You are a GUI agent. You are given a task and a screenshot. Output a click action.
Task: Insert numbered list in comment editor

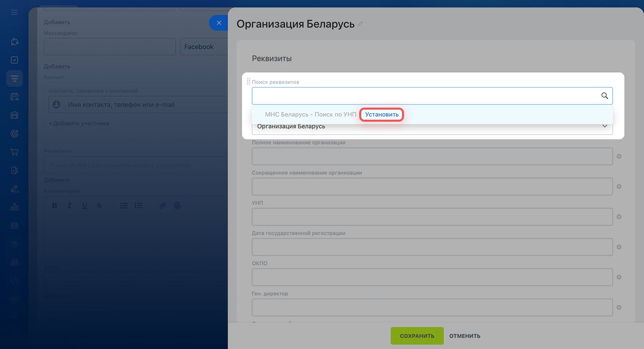(124, 206)
